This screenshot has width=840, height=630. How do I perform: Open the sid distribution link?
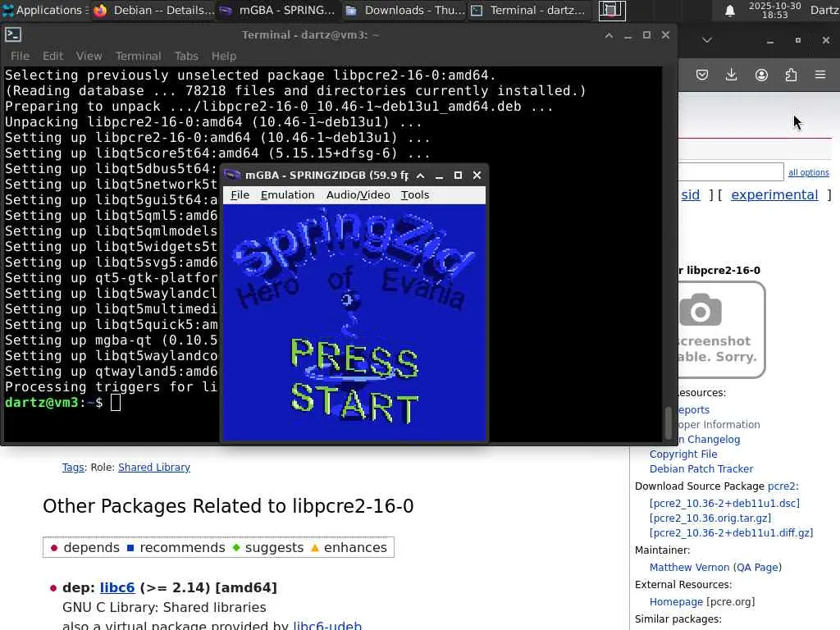(691, 195)
